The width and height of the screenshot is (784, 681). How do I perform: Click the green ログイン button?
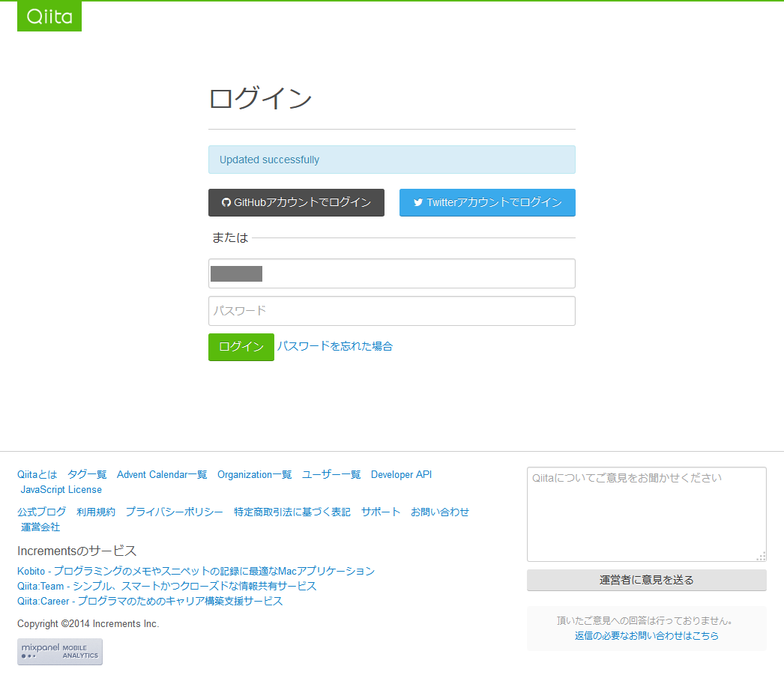241,347
